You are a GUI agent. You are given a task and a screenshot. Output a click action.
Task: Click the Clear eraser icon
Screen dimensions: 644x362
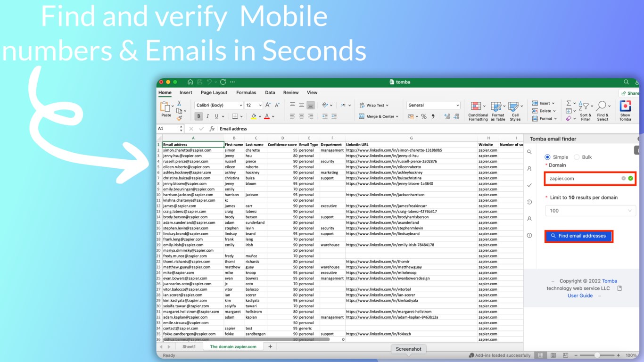point(569,118)
